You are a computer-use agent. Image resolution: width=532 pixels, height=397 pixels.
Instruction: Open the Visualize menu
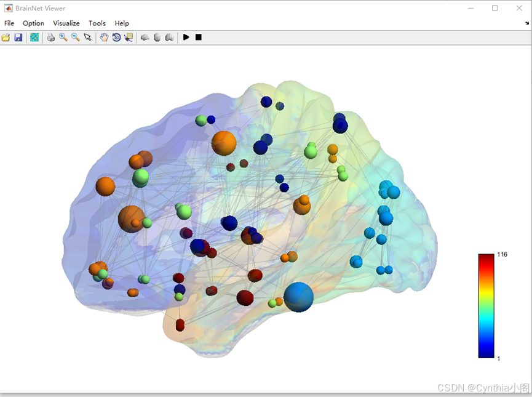click(x=66, y=23)
